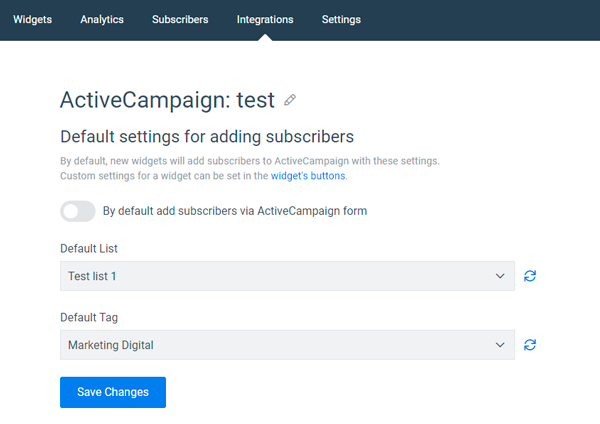600x424 pixels.
Task: Edit the ActiveCampaign integration name with the pencil icon
Action: pyautogui.click(x=290, y=100)
